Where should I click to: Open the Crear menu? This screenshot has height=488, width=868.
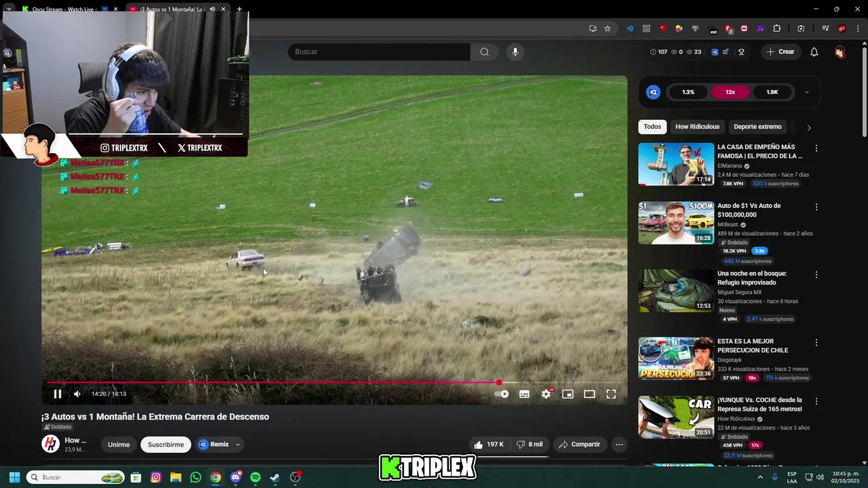point(780,52)
